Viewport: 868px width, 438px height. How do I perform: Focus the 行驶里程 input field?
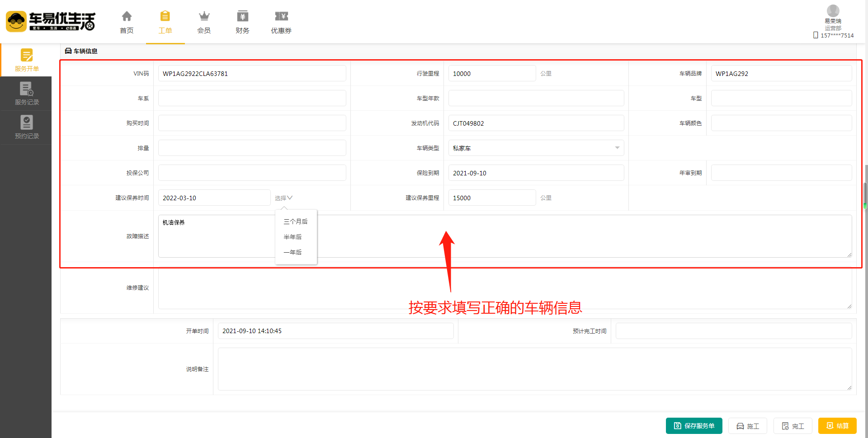492,73
